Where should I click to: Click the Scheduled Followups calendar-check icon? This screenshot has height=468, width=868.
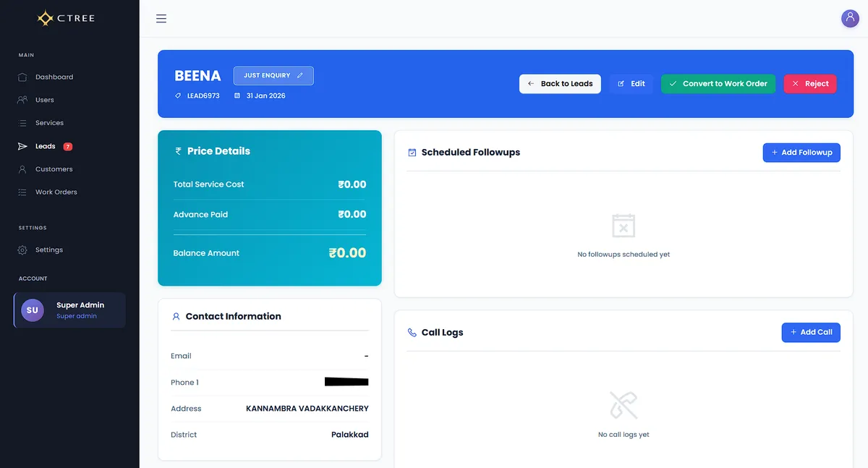pos(412,152)
